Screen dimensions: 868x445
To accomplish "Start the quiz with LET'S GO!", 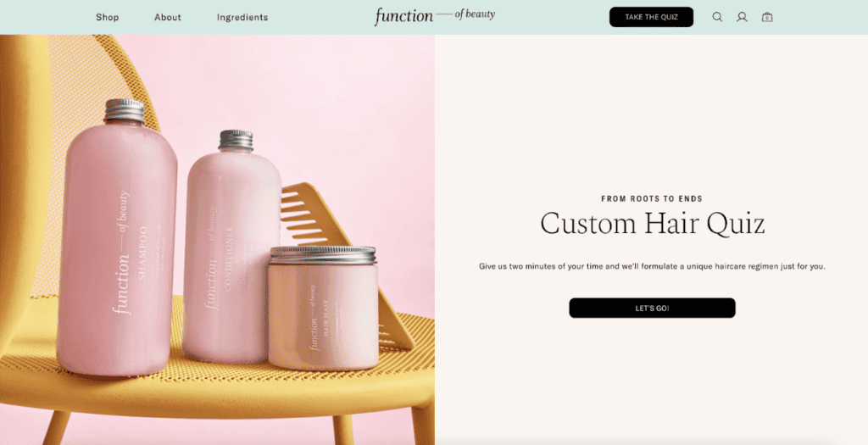I will click(652, 308).
